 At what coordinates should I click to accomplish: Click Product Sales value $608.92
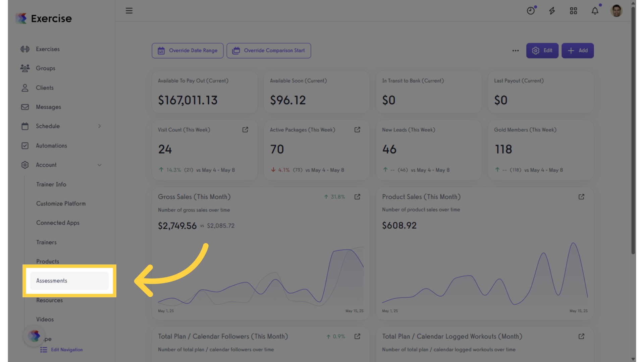click(399, 226)
